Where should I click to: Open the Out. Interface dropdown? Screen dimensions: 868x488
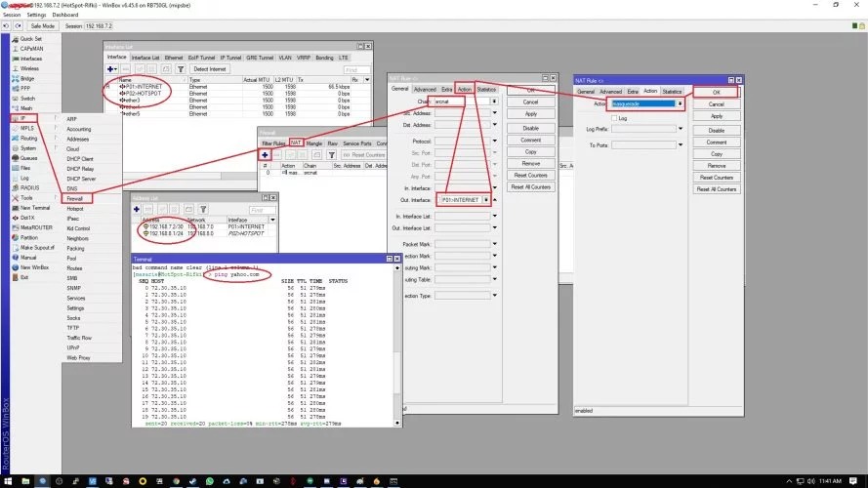click(487, 199)
